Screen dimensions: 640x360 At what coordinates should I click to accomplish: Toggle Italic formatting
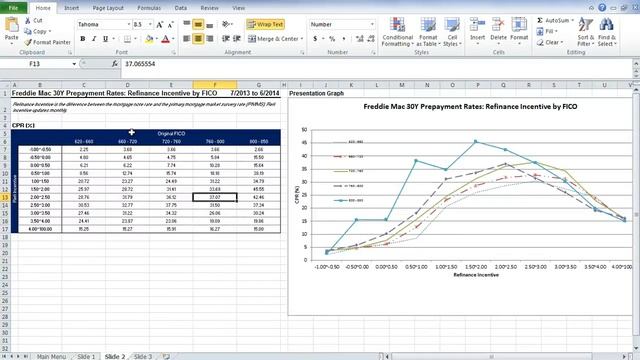(94, 39)
